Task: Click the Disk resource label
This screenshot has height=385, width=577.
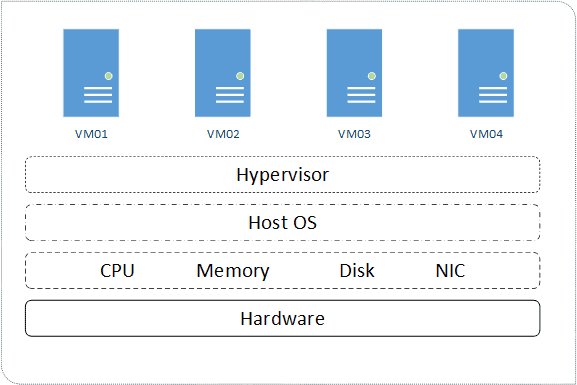Action: click(x=357, y=271)
